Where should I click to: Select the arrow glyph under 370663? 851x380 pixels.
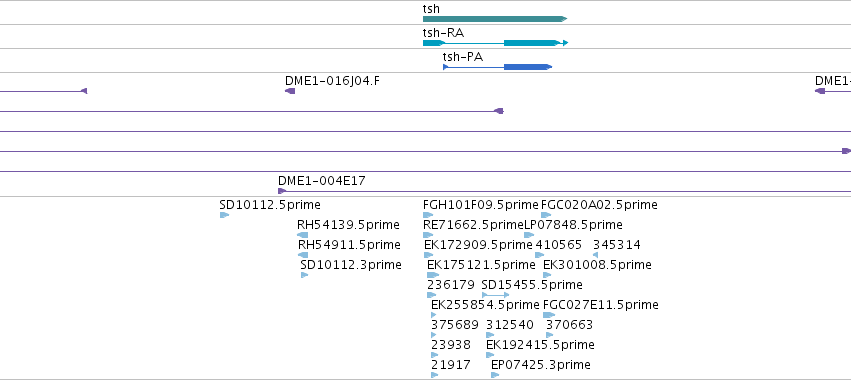click(550, 335)
